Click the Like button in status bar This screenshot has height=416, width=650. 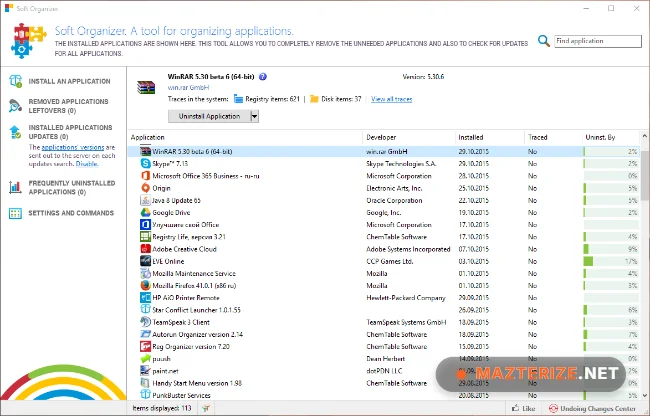(x=523, y=409)
